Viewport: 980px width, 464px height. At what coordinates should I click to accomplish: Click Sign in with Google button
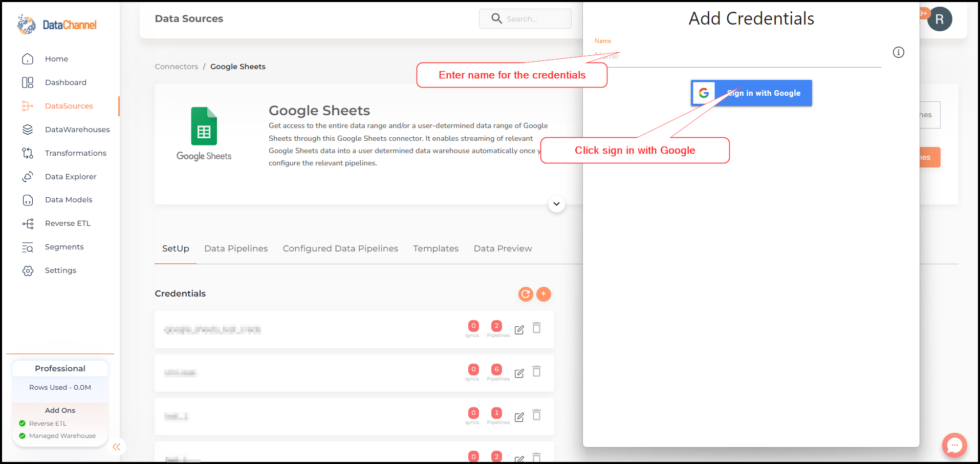coord(751,93)
